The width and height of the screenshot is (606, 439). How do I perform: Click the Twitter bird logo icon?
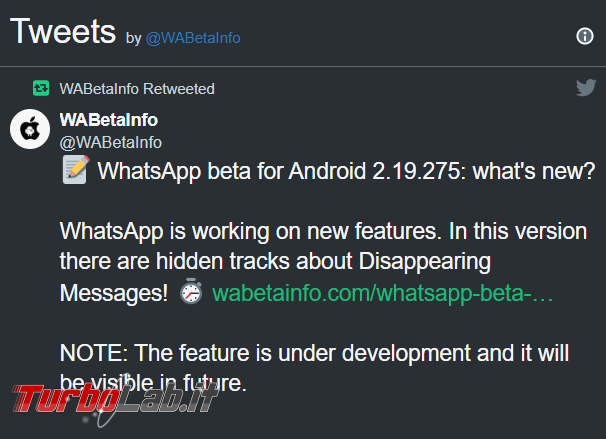(x=586, y=88)
